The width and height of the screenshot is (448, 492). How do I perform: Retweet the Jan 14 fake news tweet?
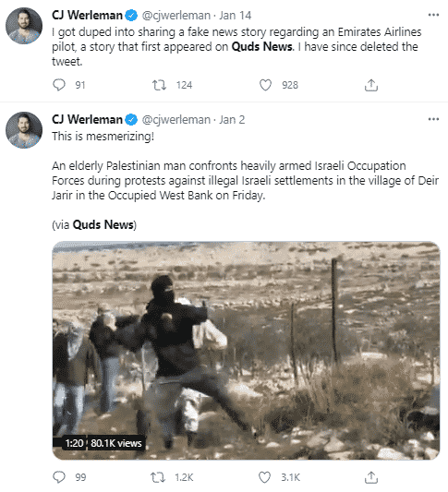click(159, 85)
